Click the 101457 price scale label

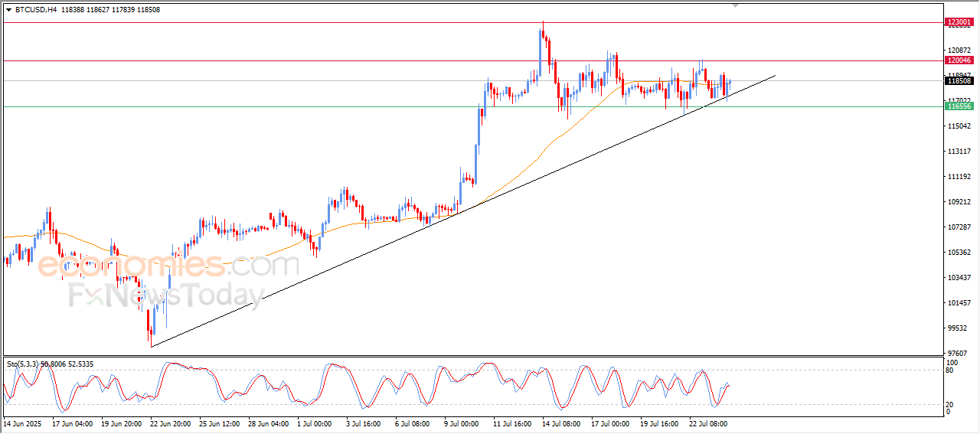click(x=959, y=303)
